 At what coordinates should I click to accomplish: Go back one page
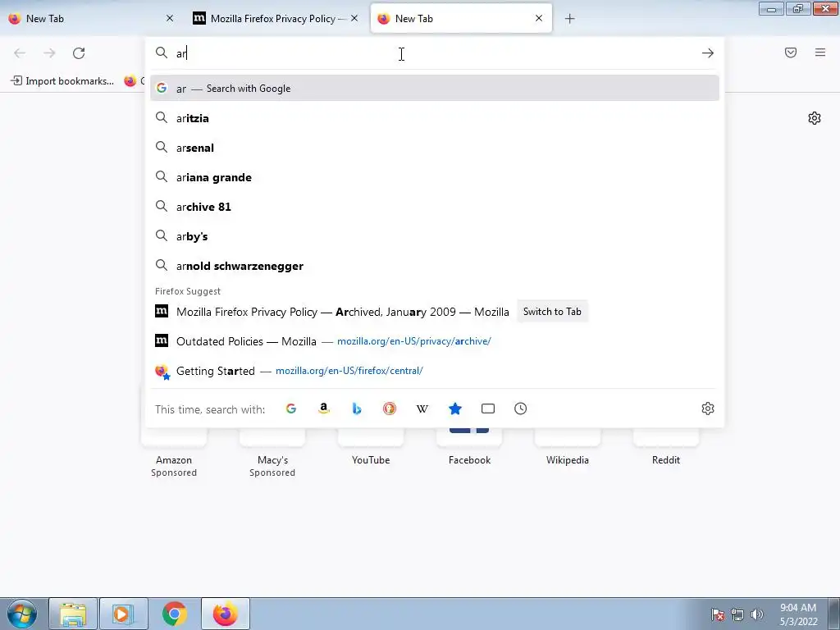click(x=20, y=53)
